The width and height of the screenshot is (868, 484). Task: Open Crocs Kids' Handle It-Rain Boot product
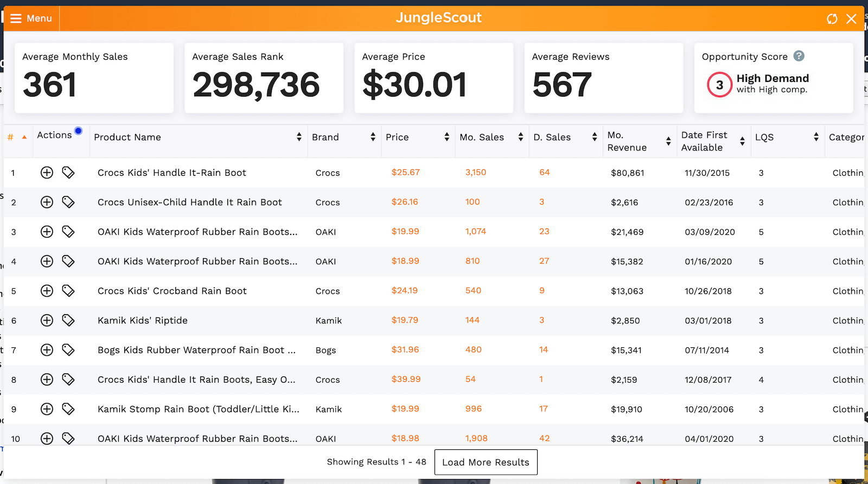coord(171,173)
